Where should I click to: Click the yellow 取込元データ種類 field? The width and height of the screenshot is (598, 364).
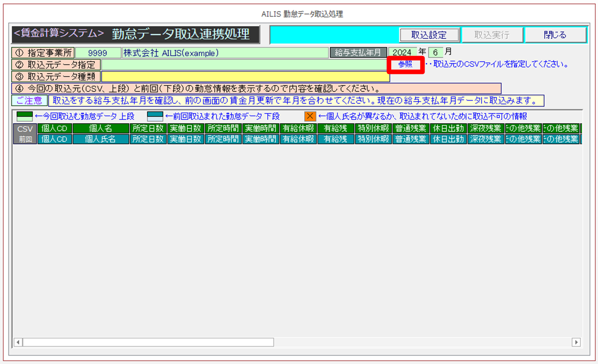tap(245, 77)
